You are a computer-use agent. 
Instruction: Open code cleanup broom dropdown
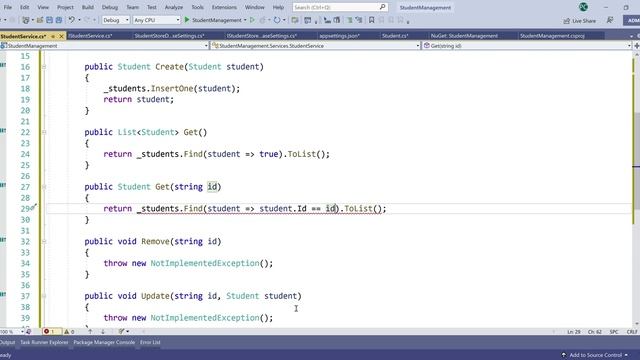[x=124, y=331]
